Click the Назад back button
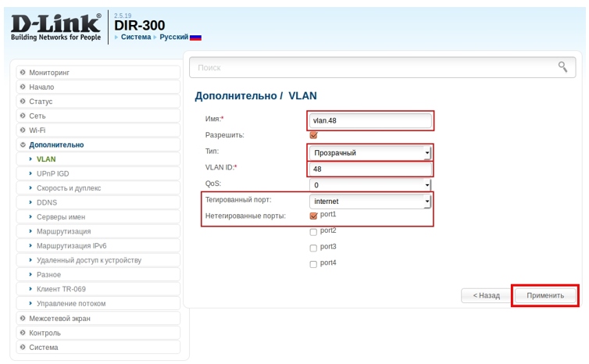 [x=484, y=295]
